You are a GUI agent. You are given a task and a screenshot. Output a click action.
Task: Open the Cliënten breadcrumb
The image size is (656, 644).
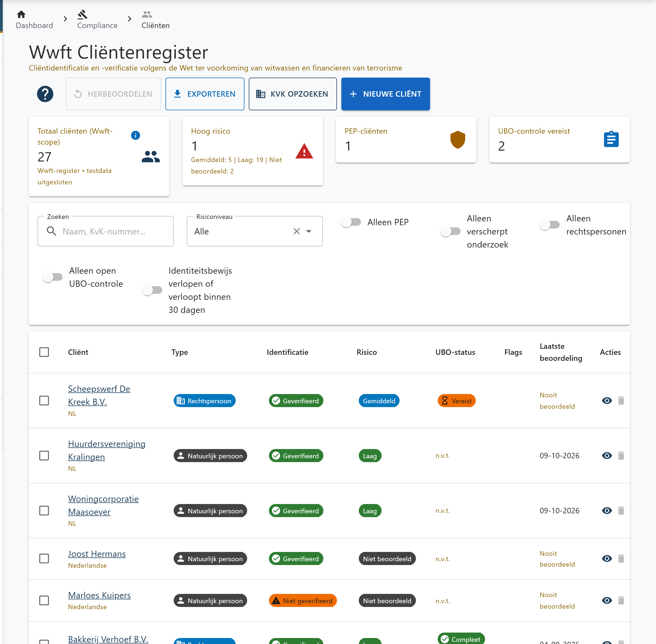155,20
